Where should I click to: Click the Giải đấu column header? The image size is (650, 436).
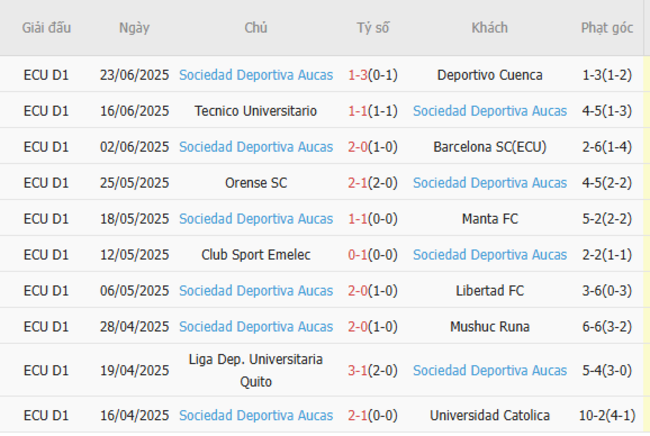tap(47, 28)
